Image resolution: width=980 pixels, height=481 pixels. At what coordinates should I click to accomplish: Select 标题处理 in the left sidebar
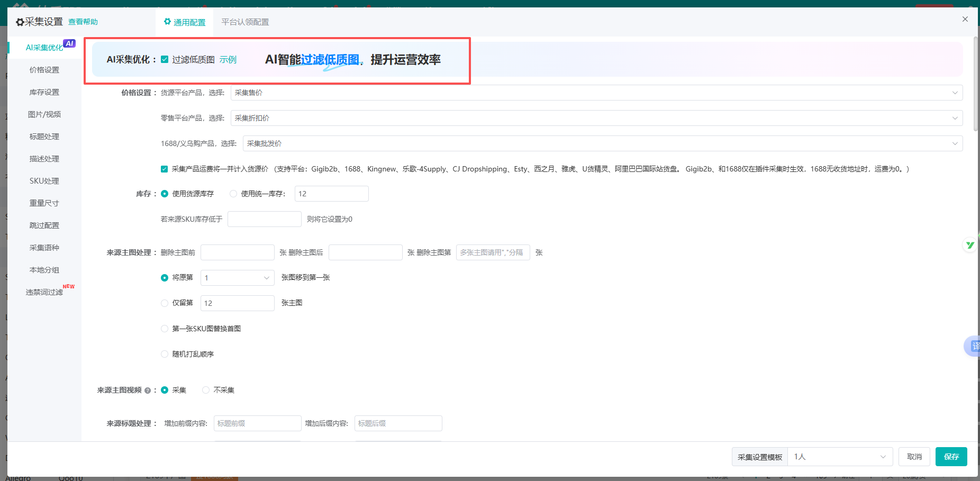coord(44,136)
